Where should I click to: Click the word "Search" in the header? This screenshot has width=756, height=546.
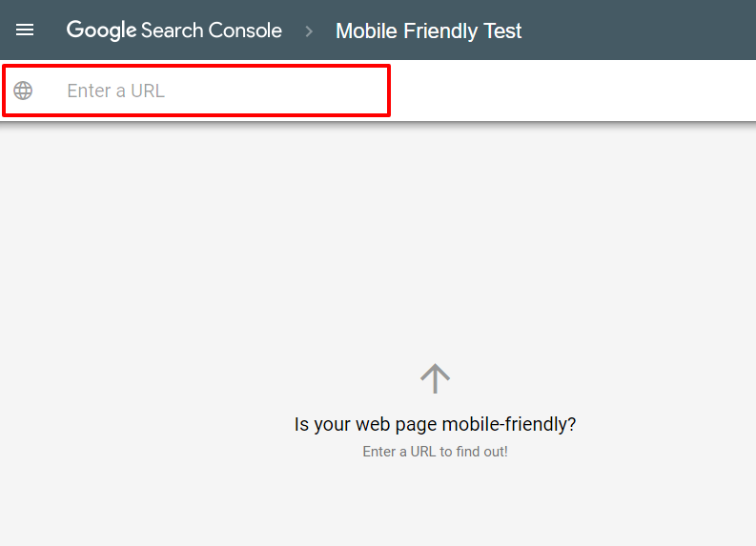point(173,30)
